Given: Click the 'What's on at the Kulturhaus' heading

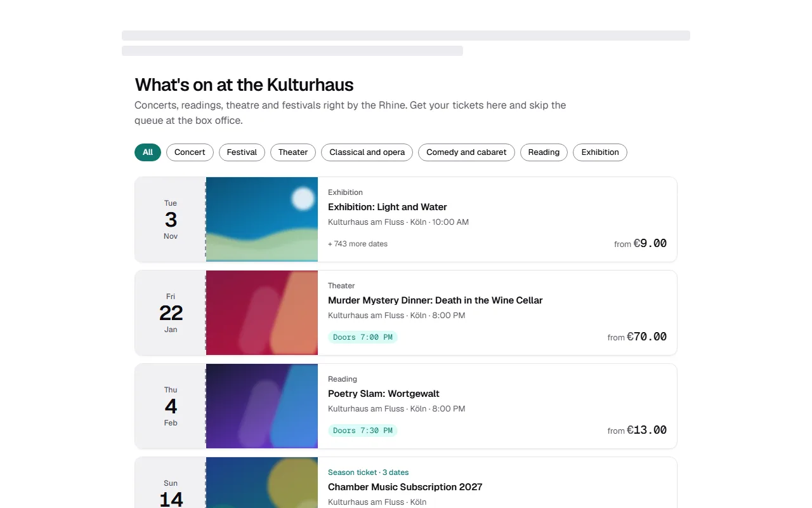Looking at the screenshot, I should [244, 84].
